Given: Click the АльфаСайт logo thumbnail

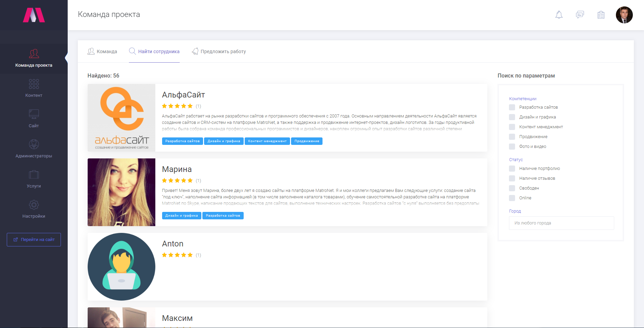Looking at the screenshot, I should 121,118.
